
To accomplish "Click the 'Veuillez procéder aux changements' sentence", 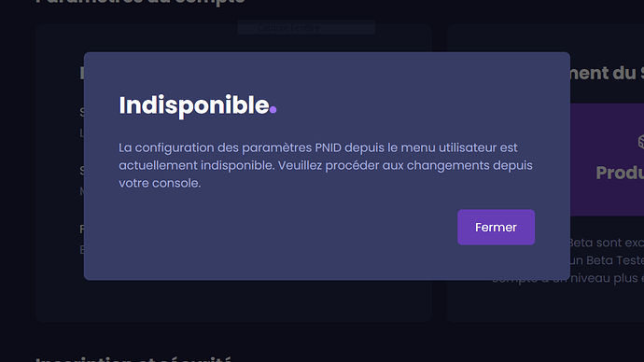I will 384,165.
